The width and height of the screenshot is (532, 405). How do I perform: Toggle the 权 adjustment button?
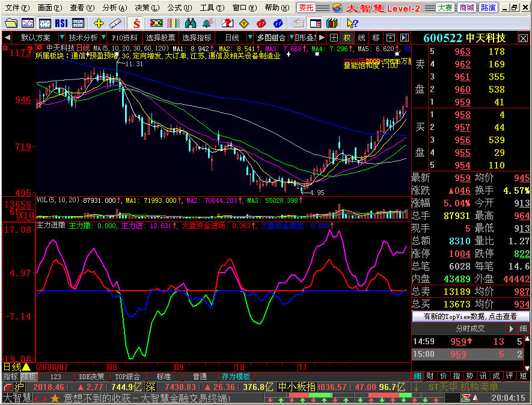pyautogui.click(x=347, y=38)
